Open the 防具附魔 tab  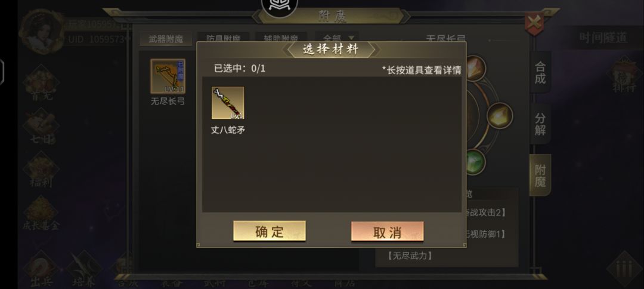223,38
